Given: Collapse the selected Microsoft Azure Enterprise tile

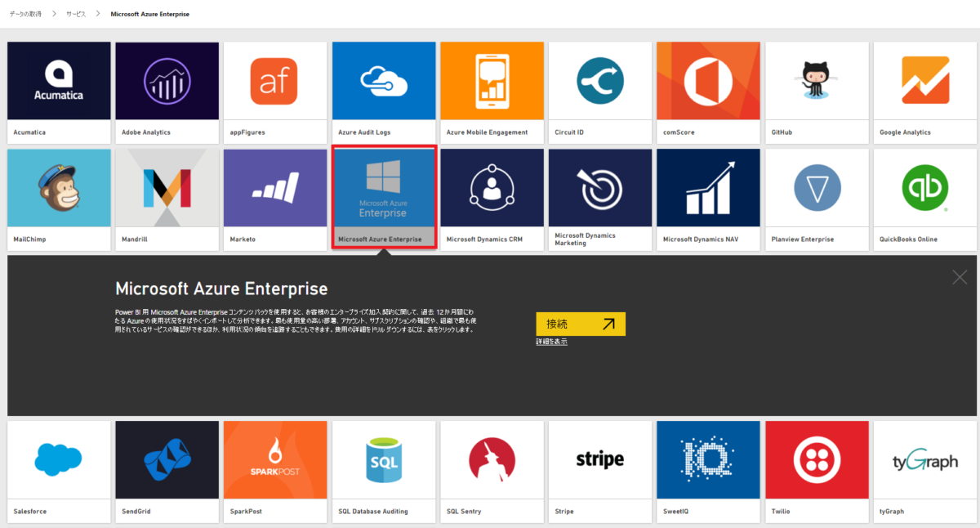Looking at the screenshot, I should click(x=383, y=197).
